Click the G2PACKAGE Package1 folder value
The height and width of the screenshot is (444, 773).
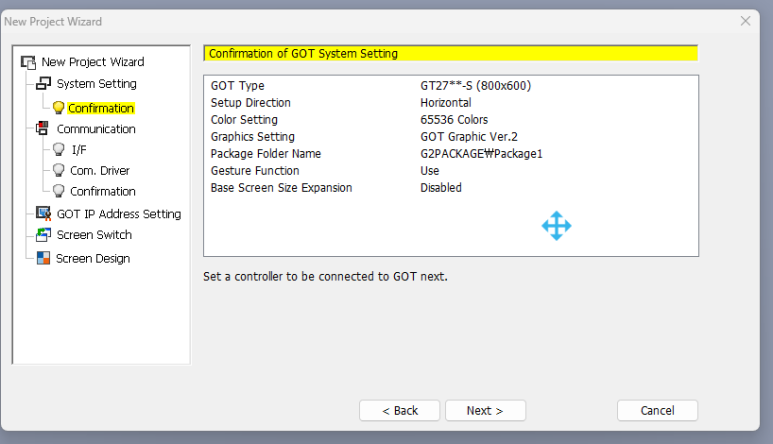coord(481,154)
